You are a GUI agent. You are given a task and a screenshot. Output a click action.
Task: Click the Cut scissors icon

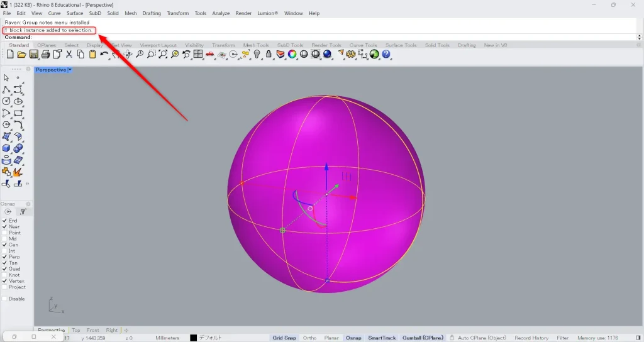point(69,55)
